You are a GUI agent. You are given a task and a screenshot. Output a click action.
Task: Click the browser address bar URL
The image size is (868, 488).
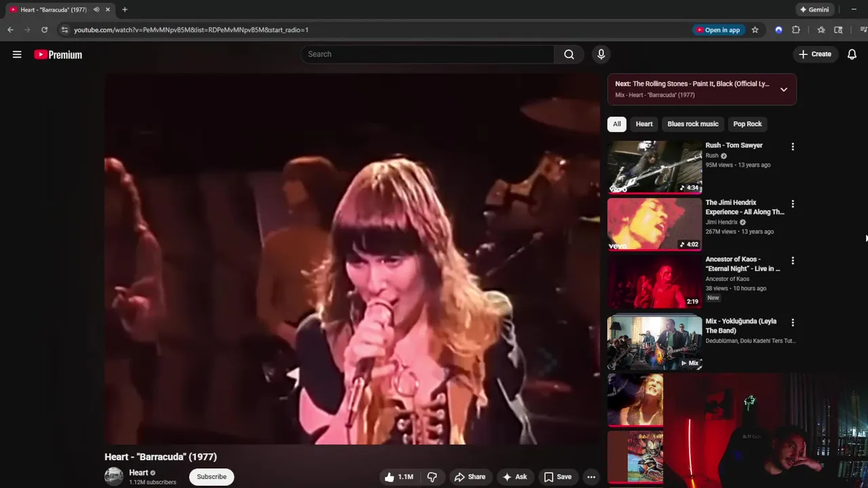pyautogui.click(x=191, y=30)
